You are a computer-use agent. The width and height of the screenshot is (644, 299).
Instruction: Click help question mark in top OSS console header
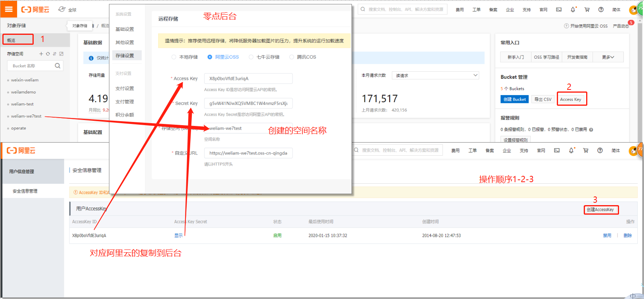(x=601, y=10)
